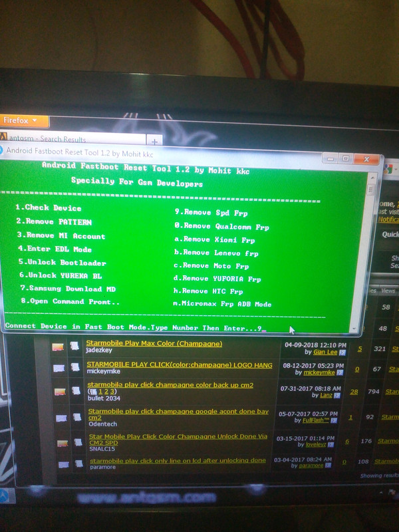Screen dimensions: 399x532
Task: Open thread champagne google acont done bay cm2
Action: tap(178, 414)
